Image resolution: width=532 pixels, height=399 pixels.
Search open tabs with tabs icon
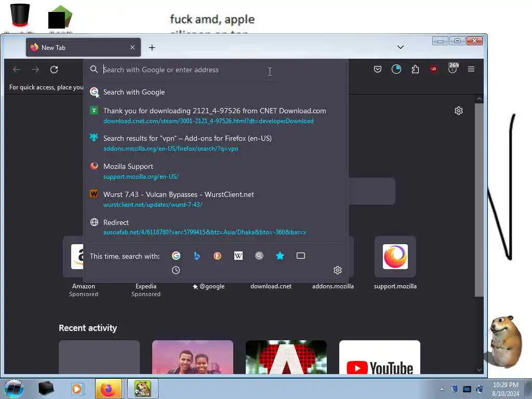[301, 256]
